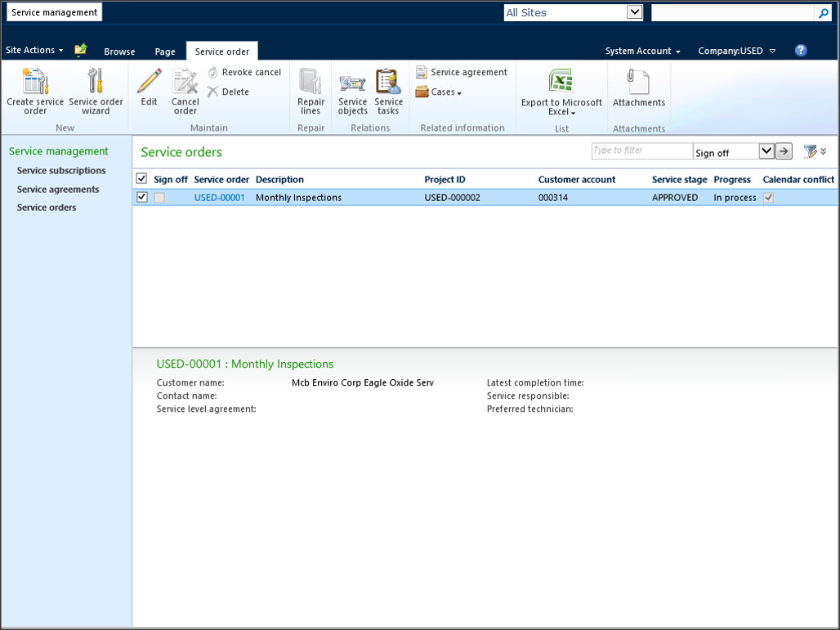840x630 pixels.
Task: Click the Cancel order icon
Action: [x=185, y=83]
